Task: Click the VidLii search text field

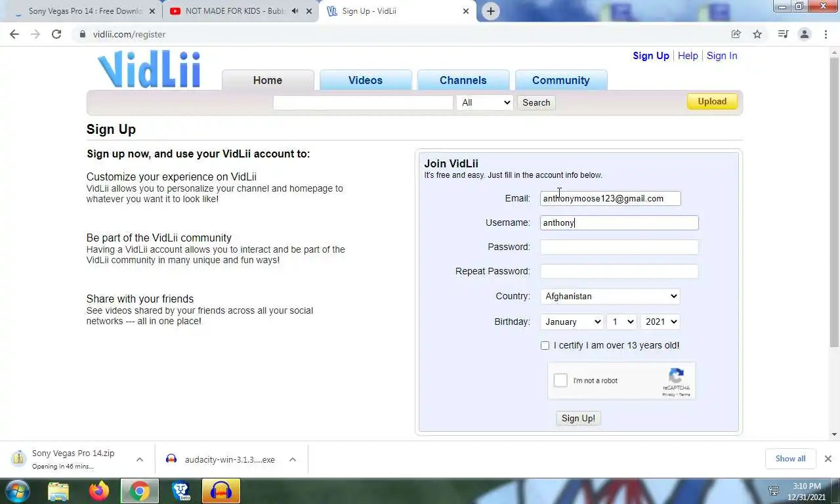Action: coord(363,102)
